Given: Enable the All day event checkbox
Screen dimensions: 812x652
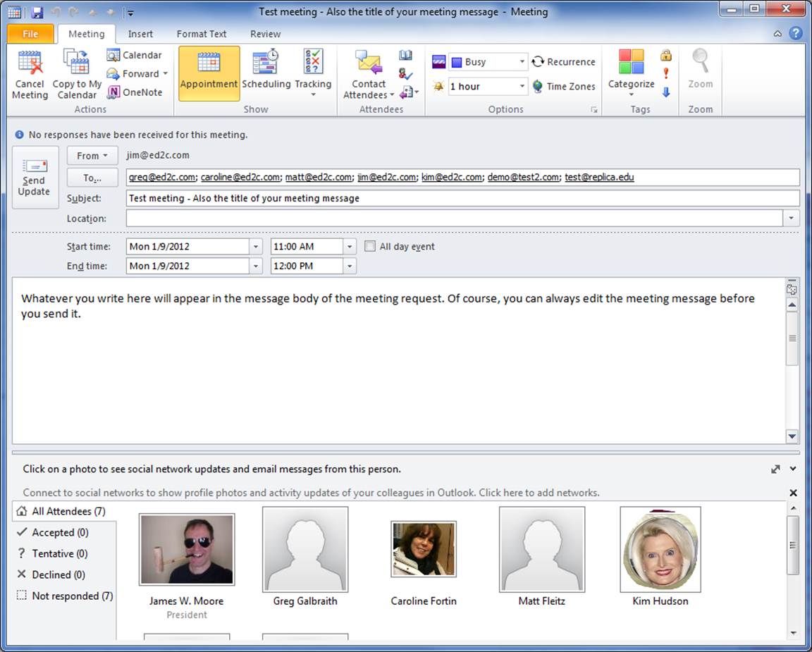Looking at the screenshot, I should (370, 247).
